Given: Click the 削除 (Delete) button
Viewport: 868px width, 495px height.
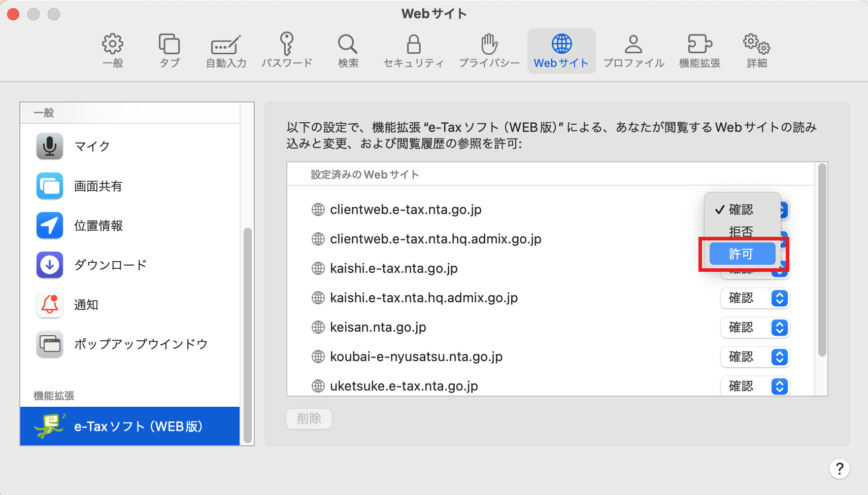Looking at the screenshot, I should pyautogui.click(x=309, y=419).
